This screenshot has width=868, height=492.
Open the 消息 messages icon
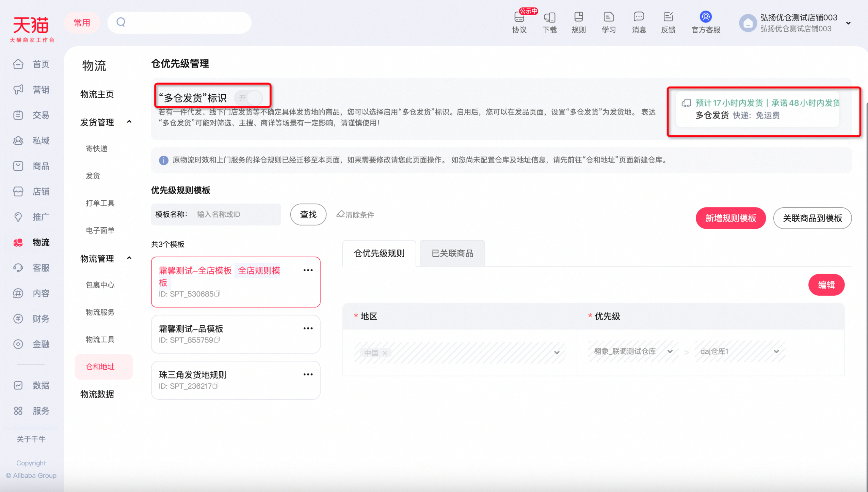[x=639, y=22]
